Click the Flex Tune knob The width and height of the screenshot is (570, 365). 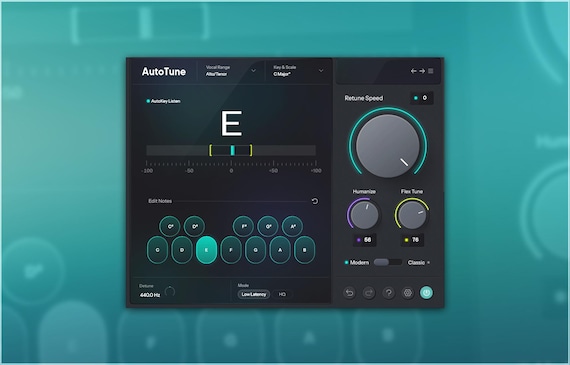click(x=412, y=215)
